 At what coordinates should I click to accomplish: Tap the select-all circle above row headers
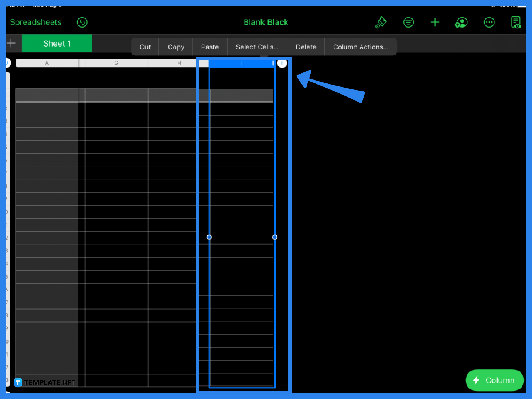[7, 63]
